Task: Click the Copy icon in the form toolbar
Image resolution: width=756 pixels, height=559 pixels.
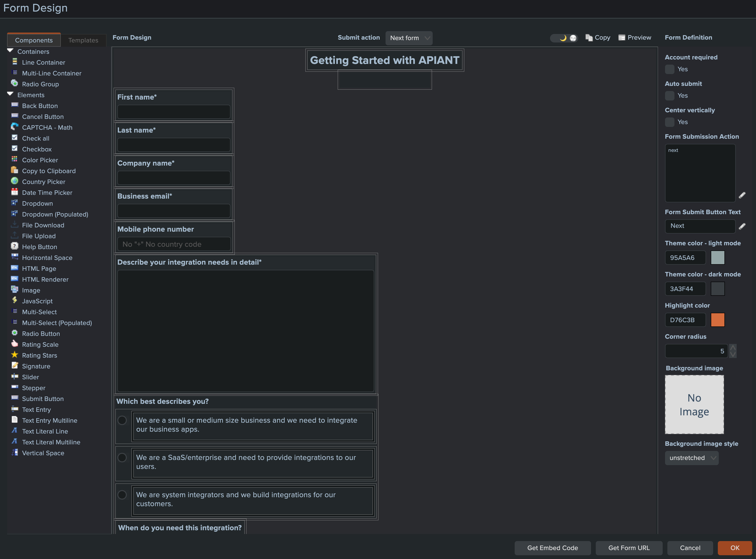Action: click(x=589, y=38)
